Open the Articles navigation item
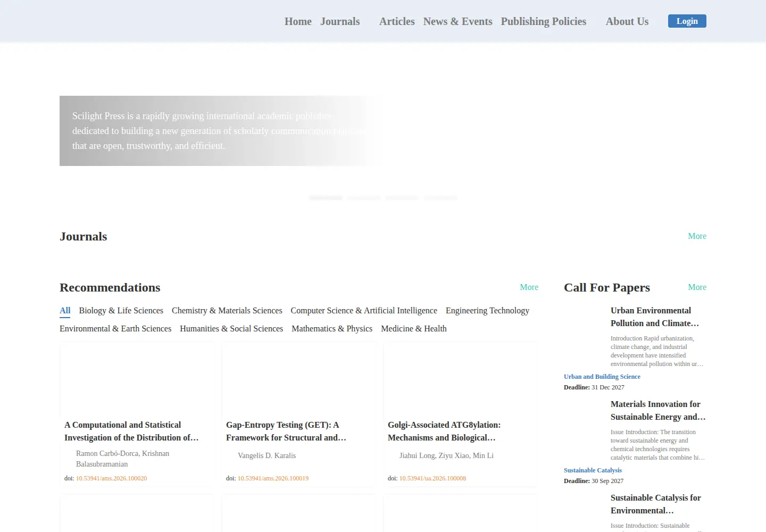The width and height of the screenshot is (766, 532). coord(397,21)
